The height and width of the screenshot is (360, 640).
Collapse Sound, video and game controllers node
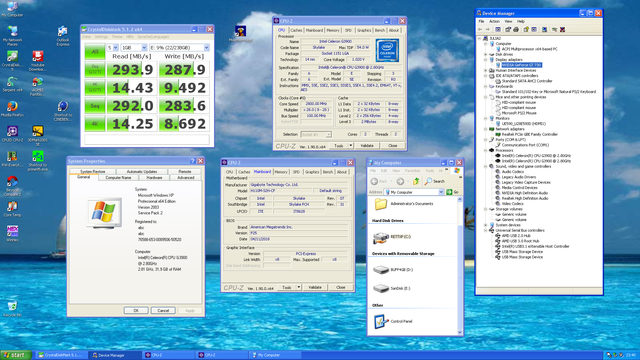pos(486,166)
